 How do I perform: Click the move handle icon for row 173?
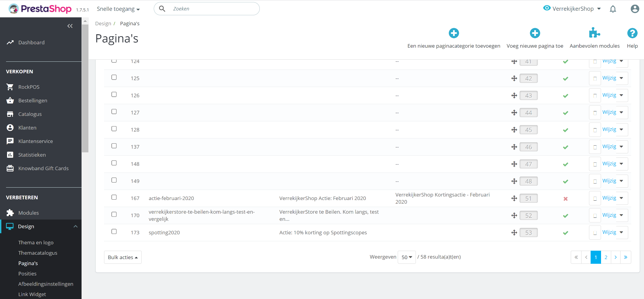[514, 233]
